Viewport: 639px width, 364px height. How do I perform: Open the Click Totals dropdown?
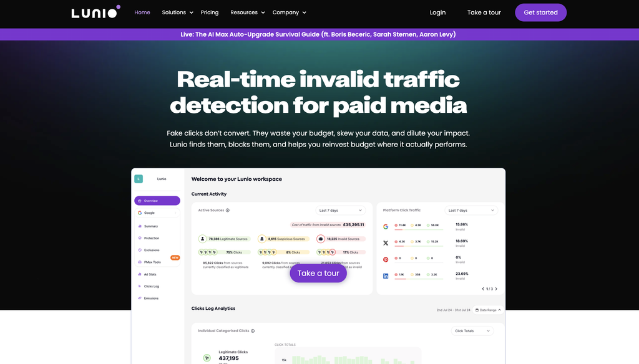[472, 331]
